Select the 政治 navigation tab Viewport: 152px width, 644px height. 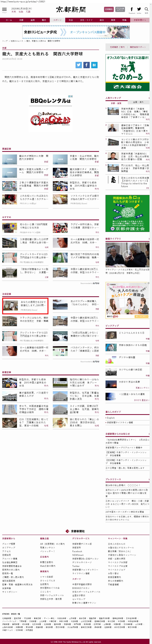click(102, 20)
